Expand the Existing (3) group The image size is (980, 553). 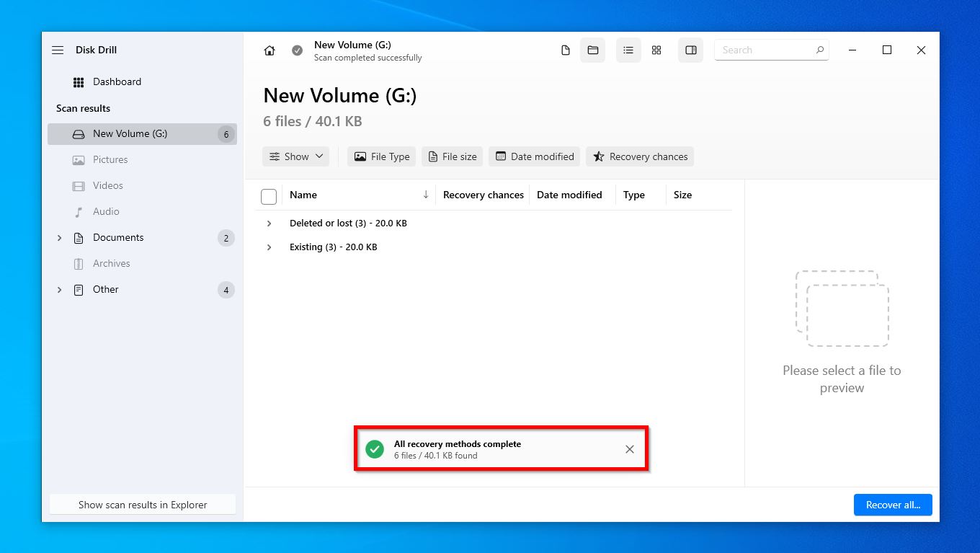pos(269,247)
